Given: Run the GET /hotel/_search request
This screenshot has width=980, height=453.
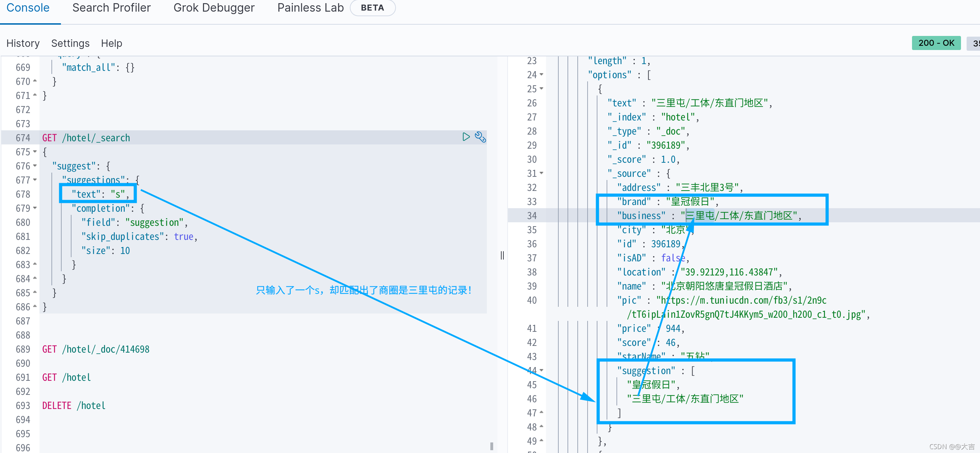Looking at the screenshot, I should pyautogui.click(x=466, y=137).
